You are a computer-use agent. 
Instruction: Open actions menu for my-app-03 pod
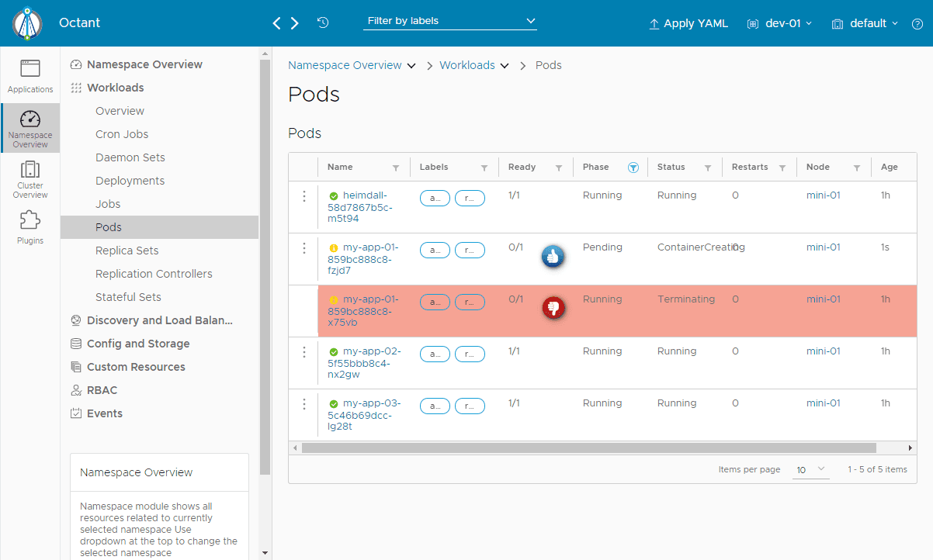tap(304, 405)
